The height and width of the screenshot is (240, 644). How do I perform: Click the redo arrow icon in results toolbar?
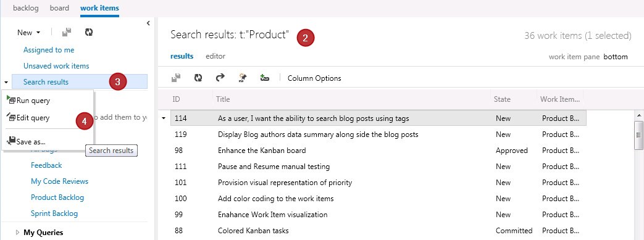pyautogui.click(x=220, y=78)
